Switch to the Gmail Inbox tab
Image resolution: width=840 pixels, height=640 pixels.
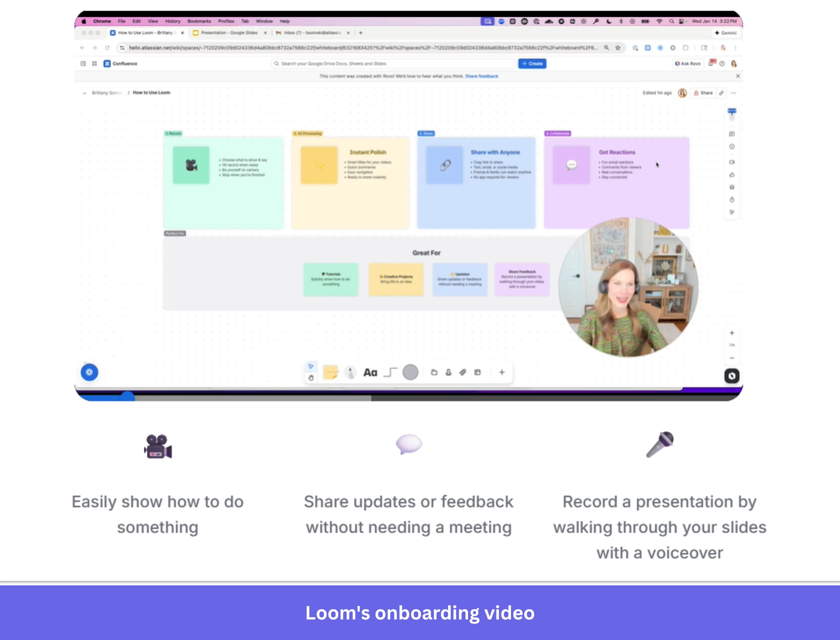tap(313, 33)
